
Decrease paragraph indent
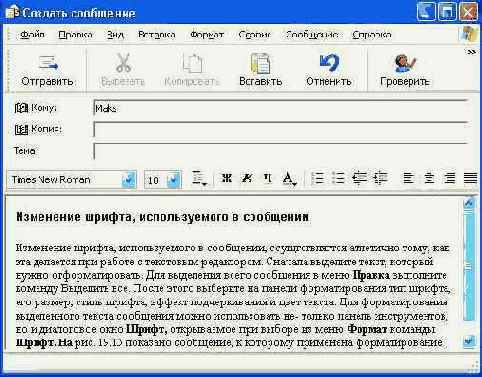click(359, 178)
